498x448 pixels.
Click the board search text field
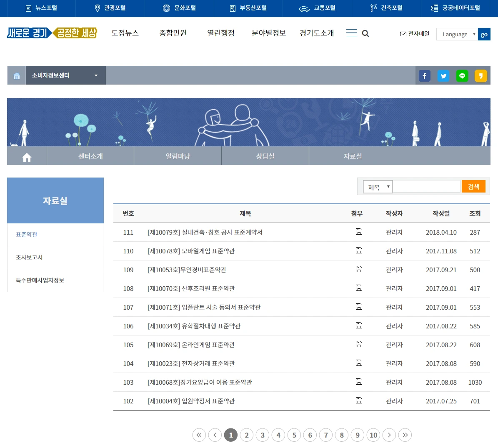point(427,187)
